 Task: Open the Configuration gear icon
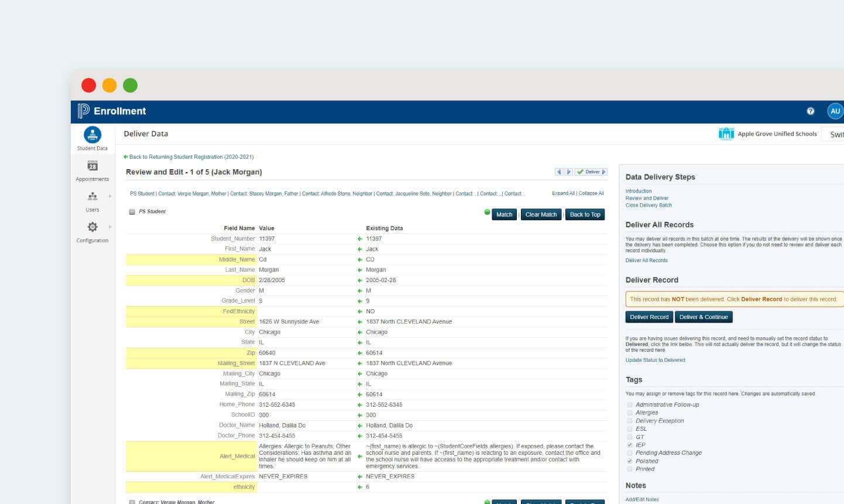click(91, 227)
